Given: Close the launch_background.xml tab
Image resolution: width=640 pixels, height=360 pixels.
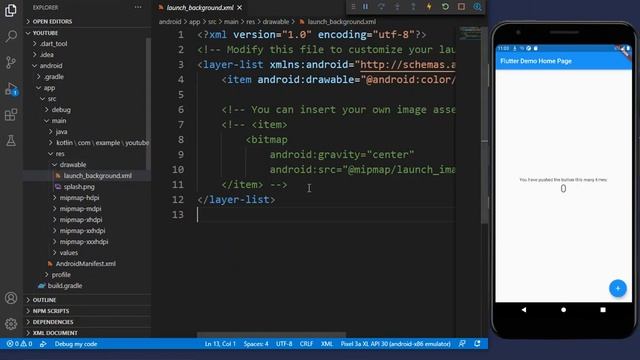Looking at the screenshot, I should [x=240, y=7].
